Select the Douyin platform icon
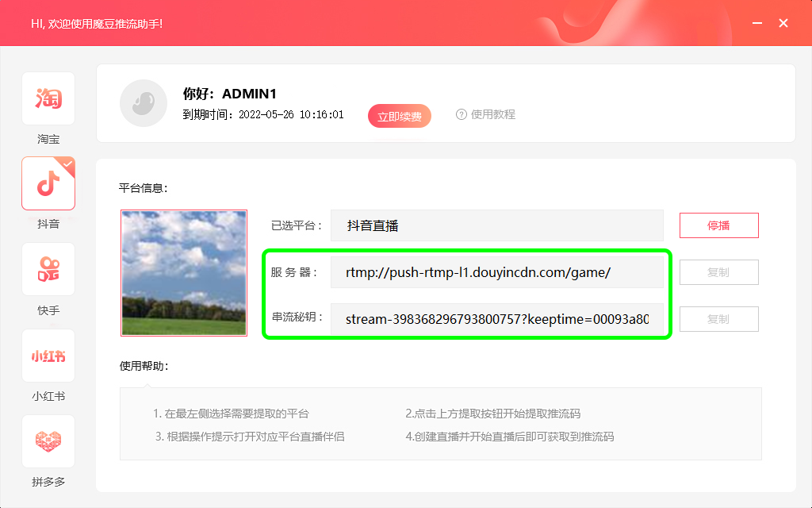812x508 pixels. 48,183
